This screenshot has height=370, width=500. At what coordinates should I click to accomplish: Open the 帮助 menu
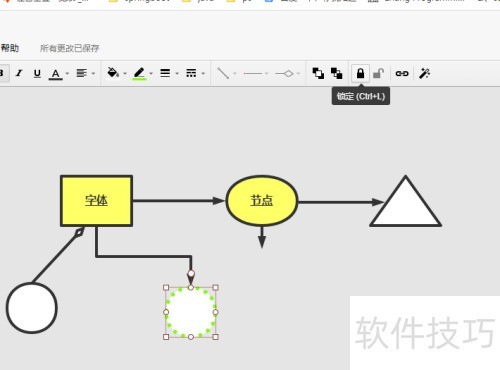tap(10, 48)
